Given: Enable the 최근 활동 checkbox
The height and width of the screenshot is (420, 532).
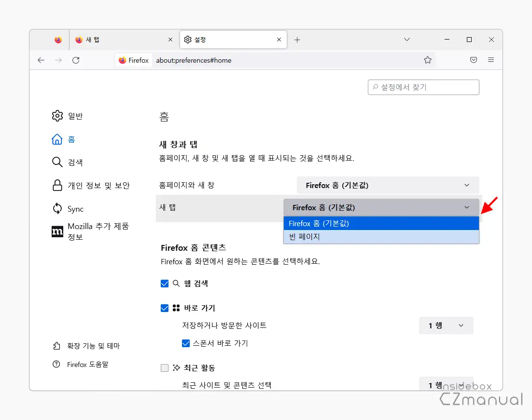Looking at the screenshot, I should coord(165,368).
